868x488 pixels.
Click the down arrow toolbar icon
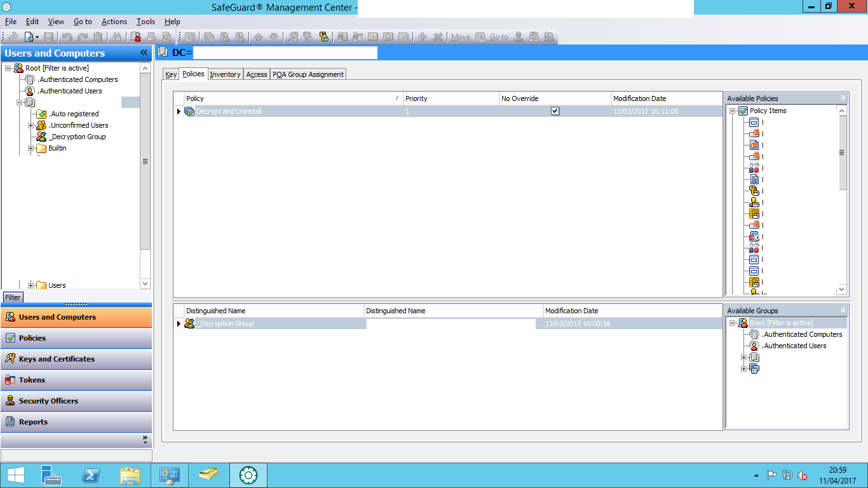274,37
